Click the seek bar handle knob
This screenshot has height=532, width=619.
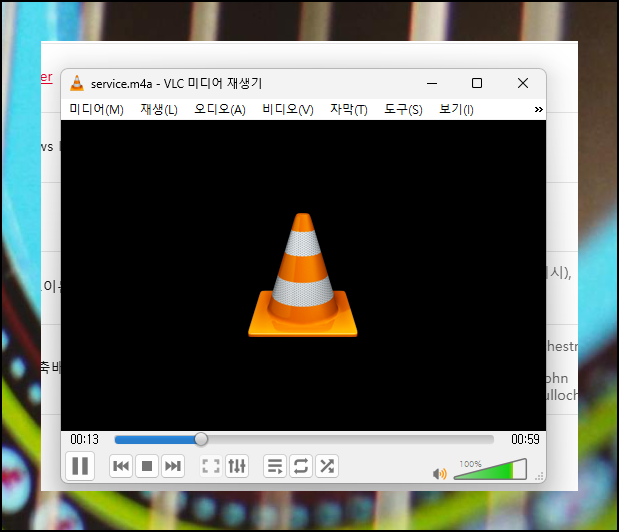(201, 439)
